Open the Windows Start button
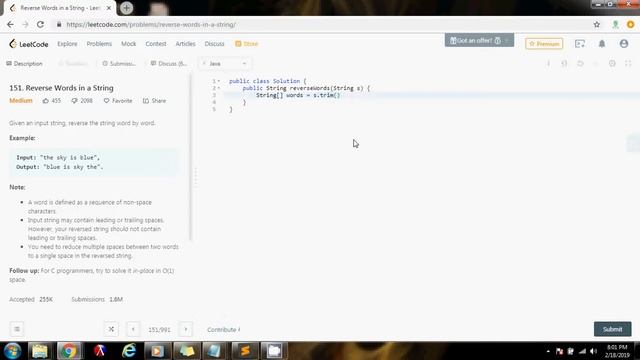This screenshot has height=360, width=640. pyautogui.click(x=12, y=351)
